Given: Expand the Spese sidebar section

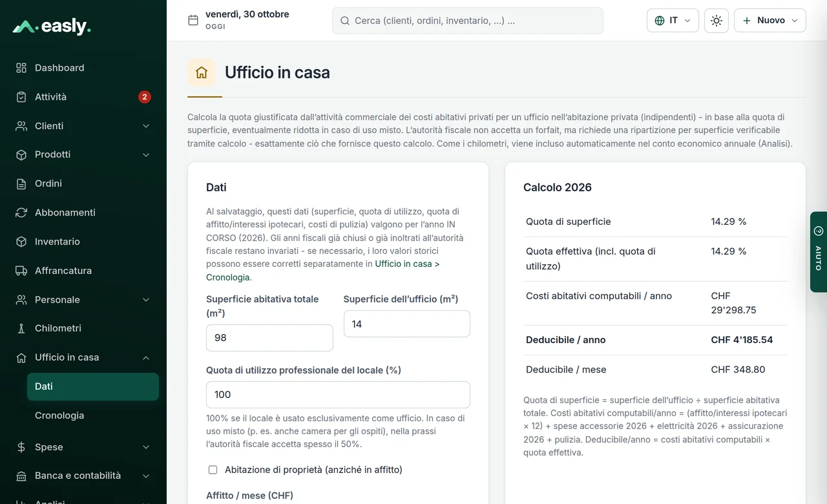Looking at the screenshot, I should click(146, 447).
